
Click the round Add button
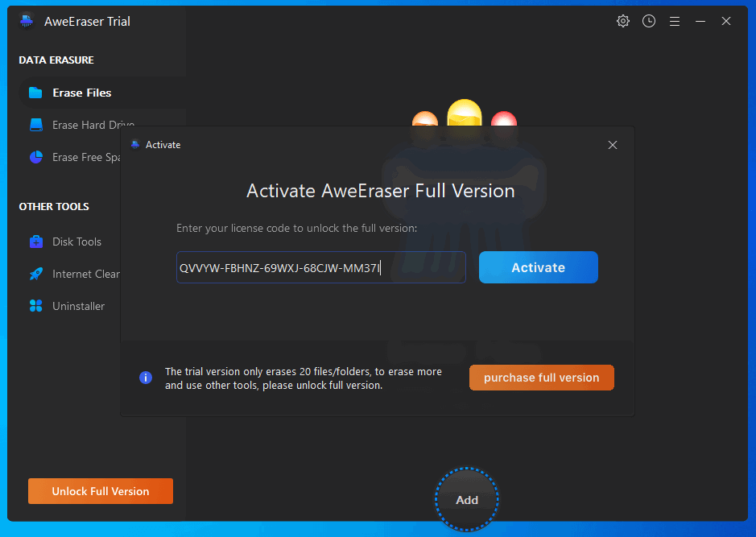(x=467, y=500)
